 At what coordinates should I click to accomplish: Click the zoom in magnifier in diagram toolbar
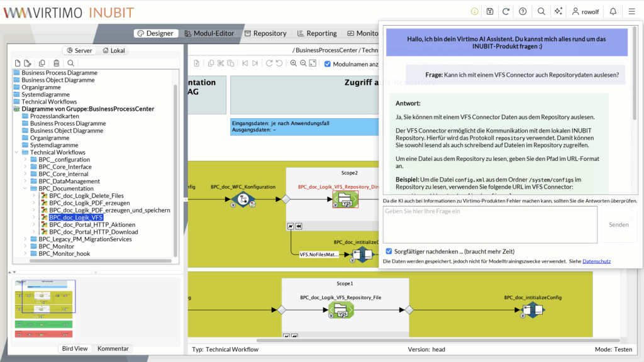click(293, 63)
